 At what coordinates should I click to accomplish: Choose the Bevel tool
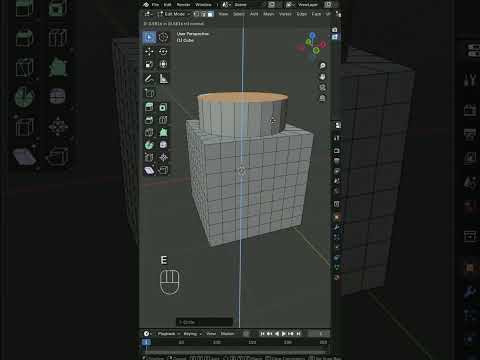tap(149, 120)
